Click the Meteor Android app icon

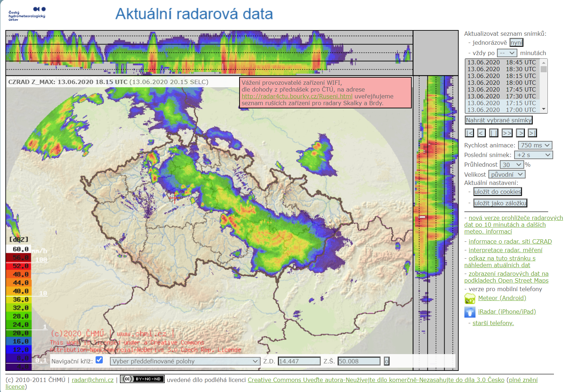(x=470, y=298)
